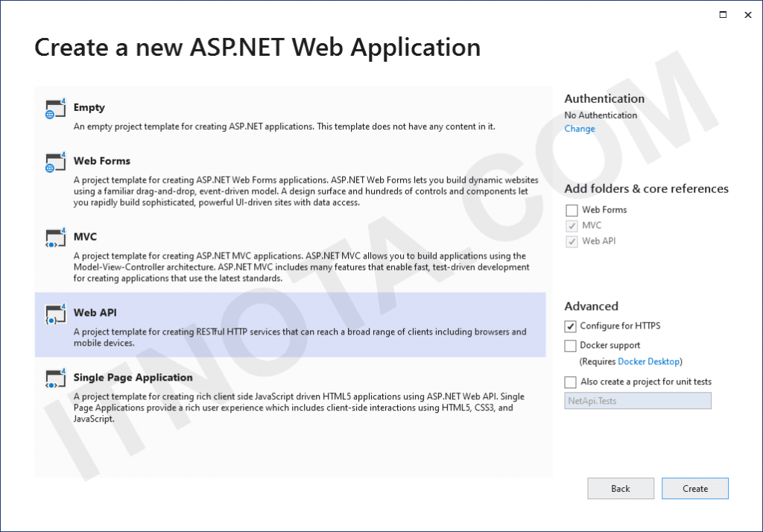Click the Single Page Application template icon
763x532 pixels.
[55, 379]
